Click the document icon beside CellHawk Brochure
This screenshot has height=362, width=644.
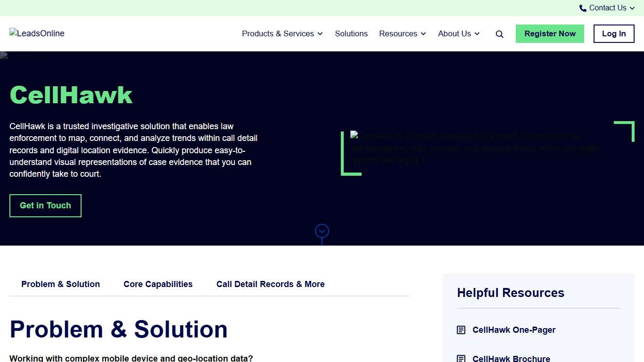click(x=461, y=358)
